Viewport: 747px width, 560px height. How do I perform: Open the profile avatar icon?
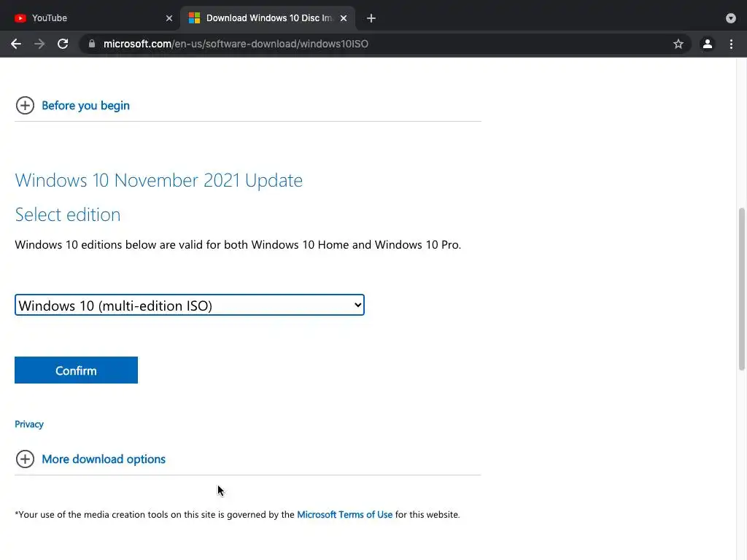(708, 44)
